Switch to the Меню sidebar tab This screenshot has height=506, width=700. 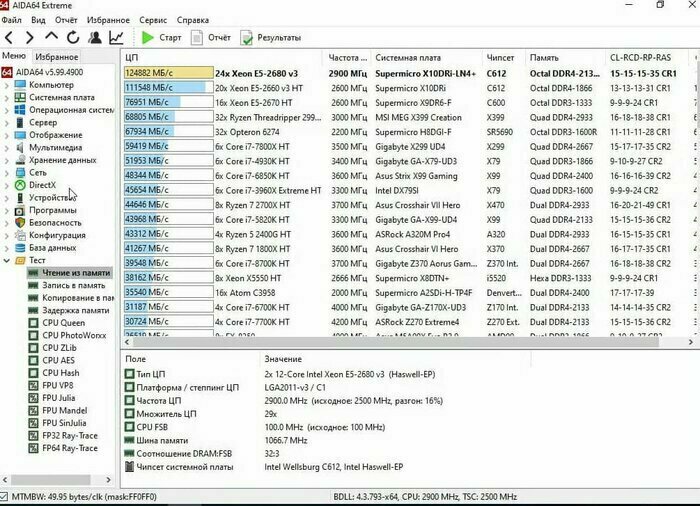14,56
